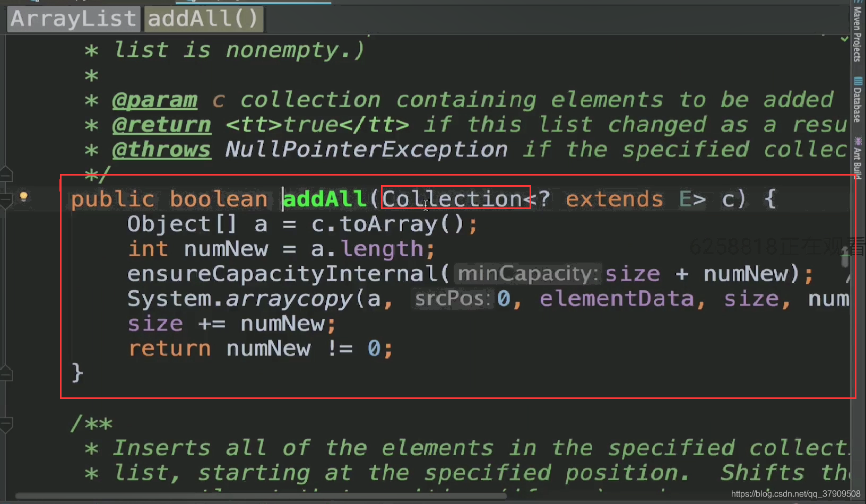
Task: Click the closing fold marker of addAll
Action: point(6,373)
